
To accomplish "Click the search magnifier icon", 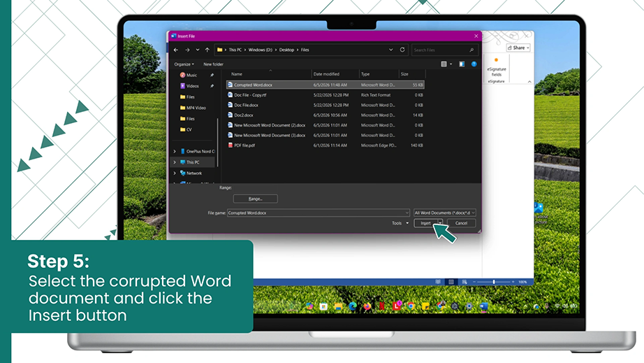I will (471, 50).
